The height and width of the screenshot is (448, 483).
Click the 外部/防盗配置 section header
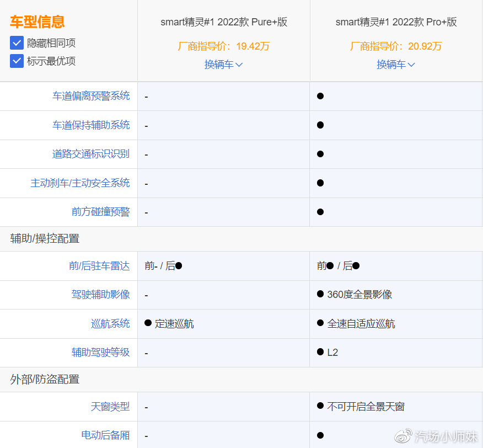(45, 379)
